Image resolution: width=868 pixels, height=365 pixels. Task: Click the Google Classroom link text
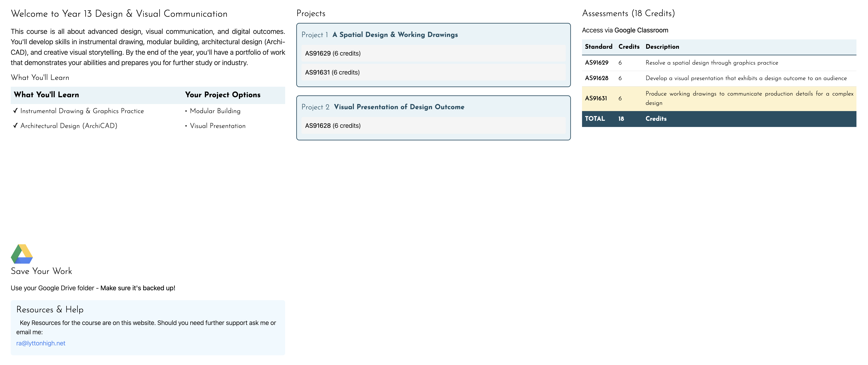tap(641, 30)
